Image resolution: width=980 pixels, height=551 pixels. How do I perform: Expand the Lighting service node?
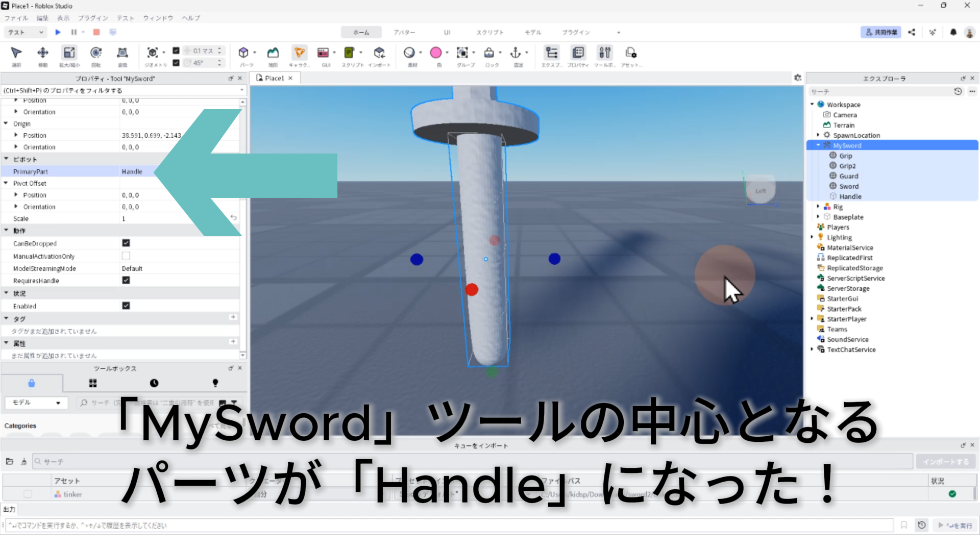tap(812, 237)
